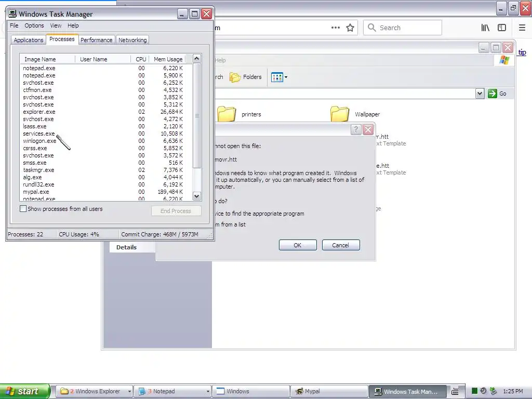Open the Wallpaper folder
The image size is (532, 399).
pyautogui.click(x=355, y=114)
